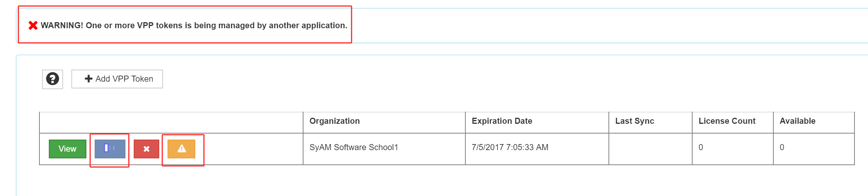The height and width of the screenshot is (196, 868).
Task: Click the Available column header
Action: 797,121
